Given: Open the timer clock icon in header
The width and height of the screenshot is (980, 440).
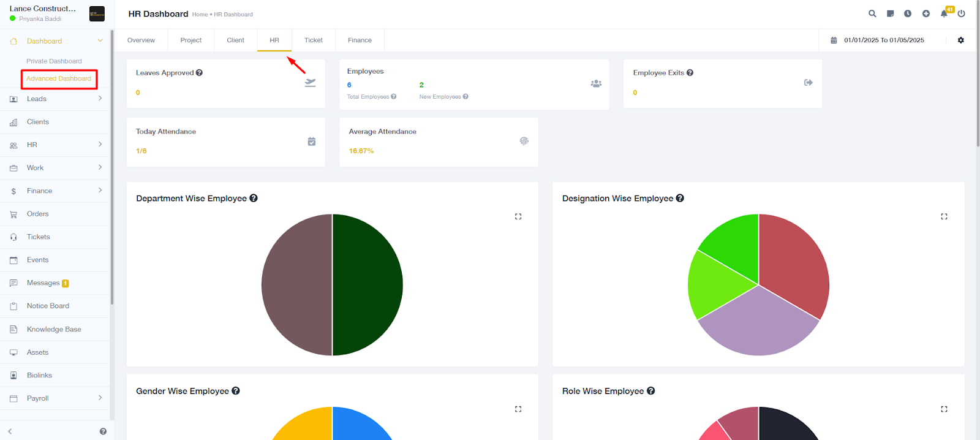Looking at the screenshot, I should [908, 13].
